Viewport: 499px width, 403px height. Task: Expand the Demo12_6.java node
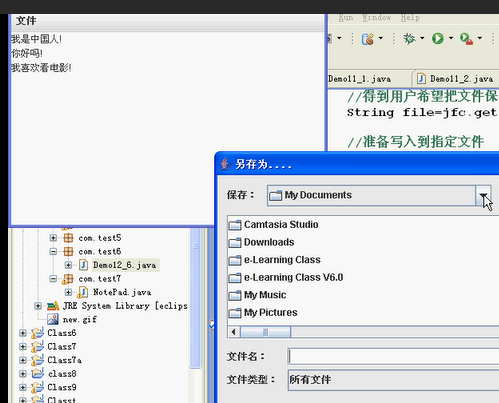[68, 265]
